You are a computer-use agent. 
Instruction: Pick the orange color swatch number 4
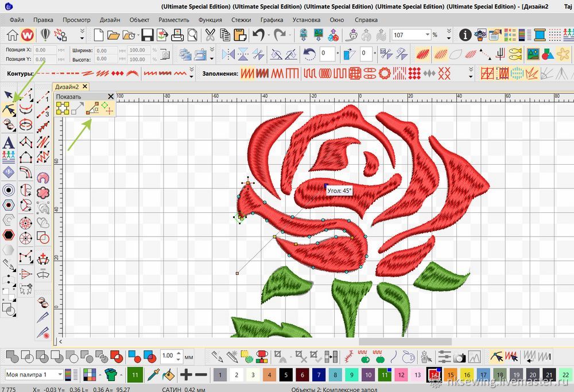click(x=269, y=375)
